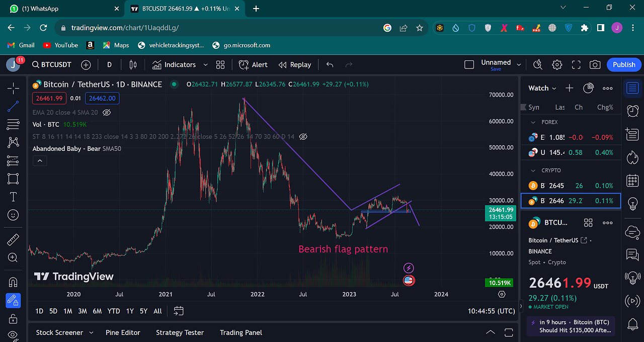
Task: Open the Strategy Tester tab
Action: [180, 332]
